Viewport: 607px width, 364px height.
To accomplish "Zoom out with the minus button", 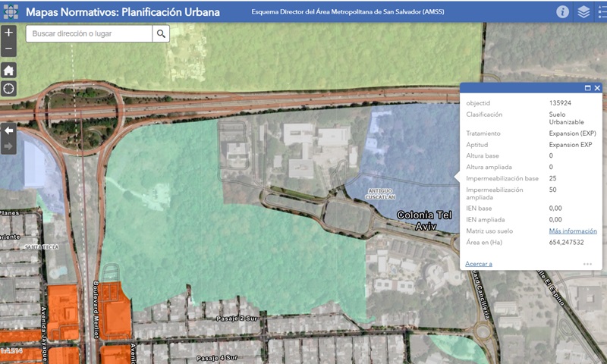I will pos(8,49).
